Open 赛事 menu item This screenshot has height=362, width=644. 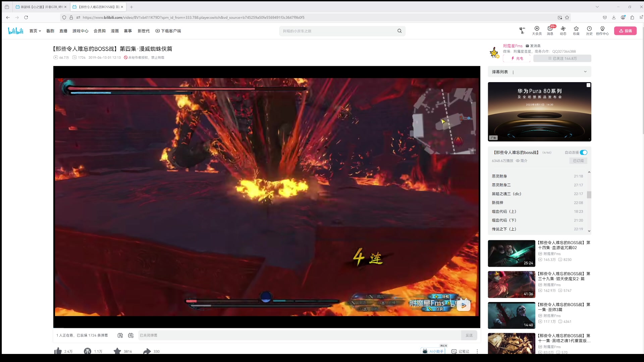[128, 31]
